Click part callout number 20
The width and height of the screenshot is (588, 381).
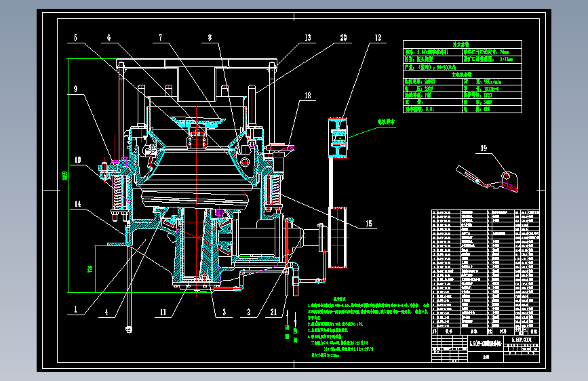(x=343, y=37)
